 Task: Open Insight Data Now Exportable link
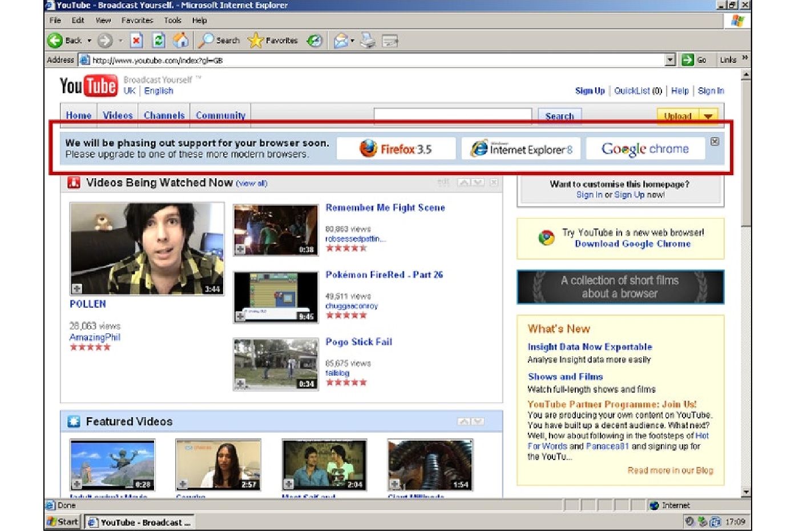[590, 347]
